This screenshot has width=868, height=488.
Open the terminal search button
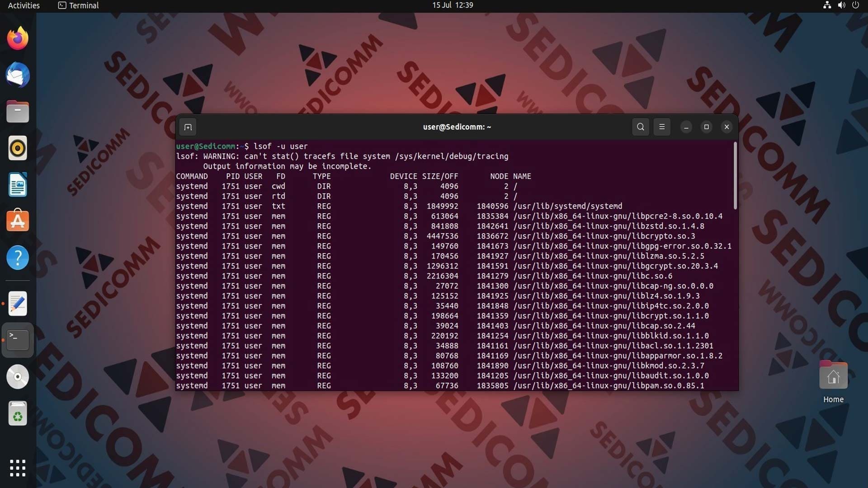coord(640,127)
